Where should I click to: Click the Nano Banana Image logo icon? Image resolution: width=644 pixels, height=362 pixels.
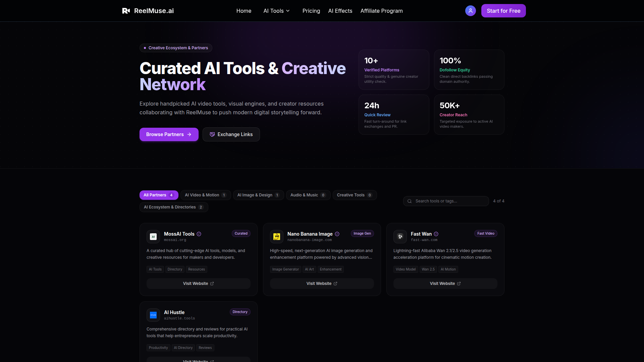click(x=277, y=237)
